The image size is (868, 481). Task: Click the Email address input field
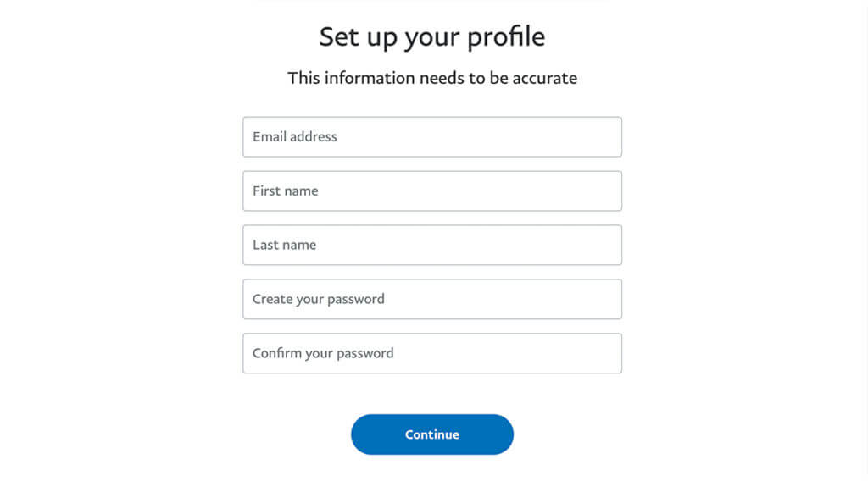tap(431, 136)
